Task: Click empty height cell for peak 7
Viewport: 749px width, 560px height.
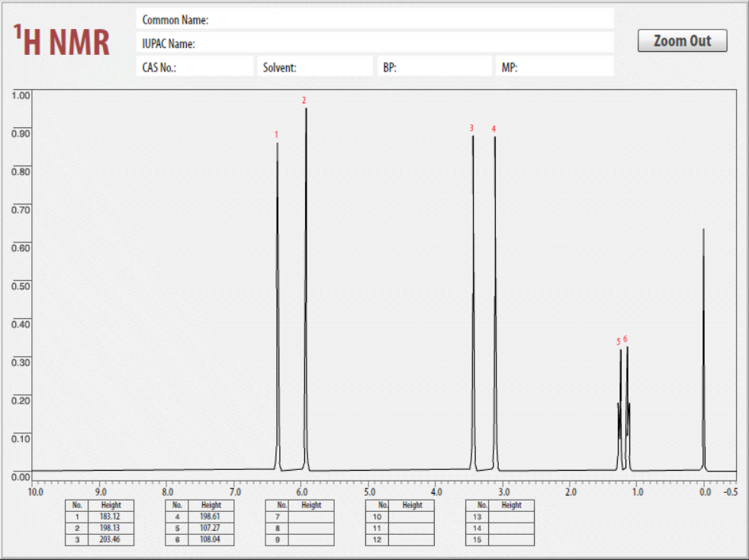Action: [313, 517]
